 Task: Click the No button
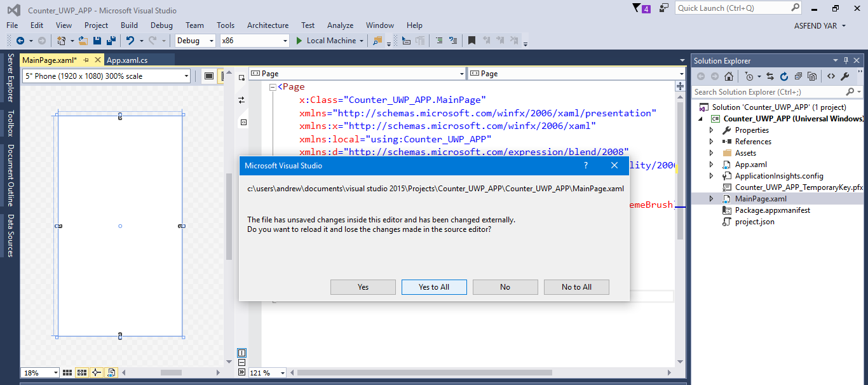pos(505,287)
